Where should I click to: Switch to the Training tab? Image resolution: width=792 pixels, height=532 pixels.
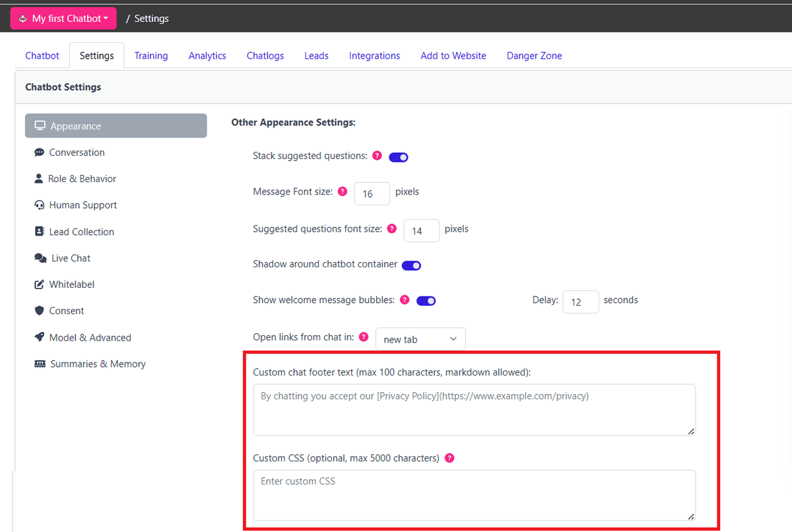click(x=151, y=55)
